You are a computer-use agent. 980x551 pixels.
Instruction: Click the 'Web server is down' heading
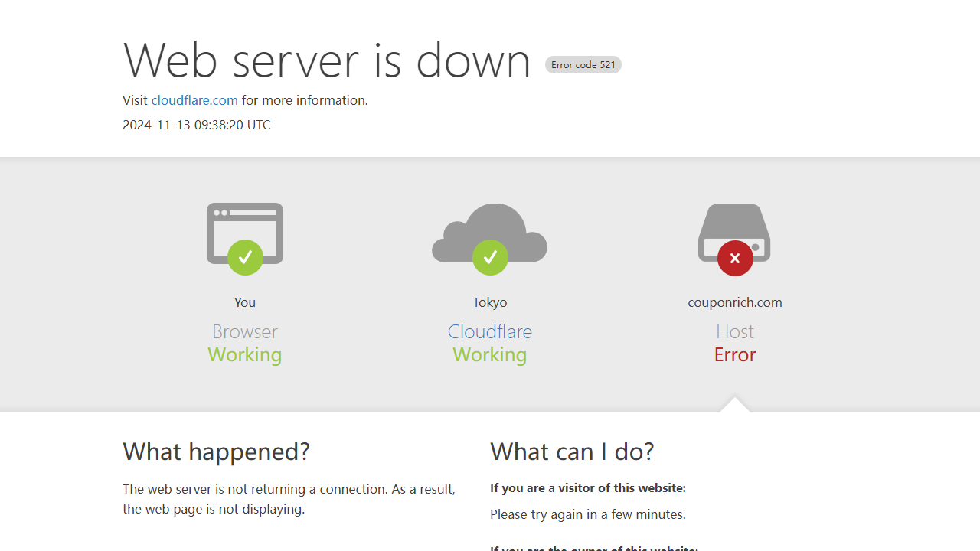tap(327, 60)
